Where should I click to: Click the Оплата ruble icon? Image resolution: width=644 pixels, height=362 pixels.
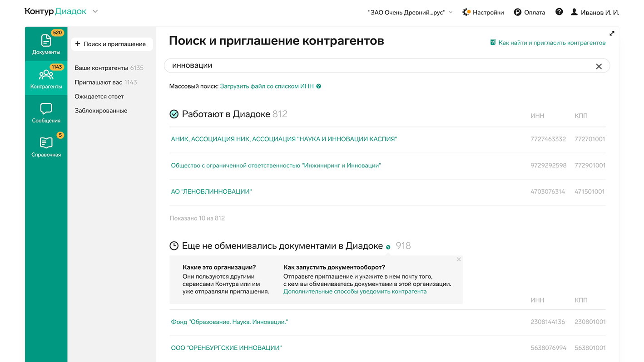click(x=517, y=12)
